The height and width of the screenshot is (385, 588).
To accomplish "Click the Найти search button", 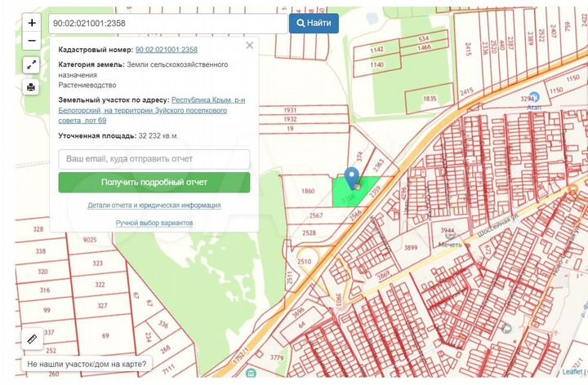I will click(314, 23).
